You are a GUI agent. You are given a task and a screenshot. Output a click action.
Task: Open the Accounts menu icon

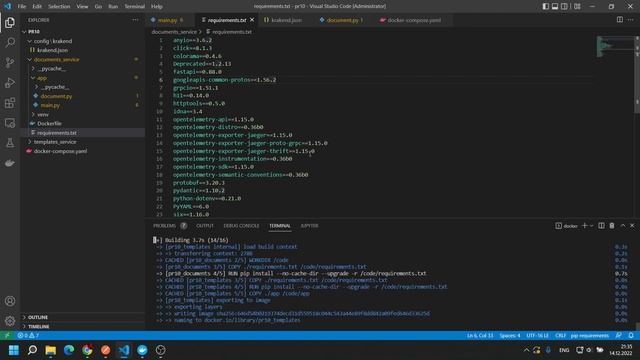click(x=10, y=301)
